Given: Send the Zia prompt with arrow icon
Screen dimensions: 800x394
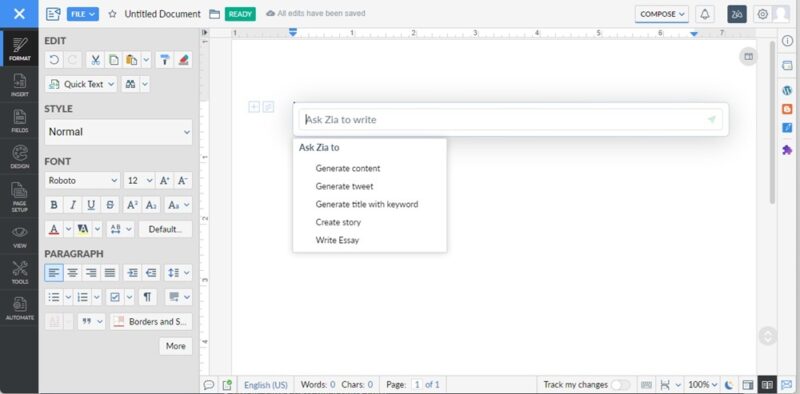Looking at the screenshot, I should (x=712, y=119).
